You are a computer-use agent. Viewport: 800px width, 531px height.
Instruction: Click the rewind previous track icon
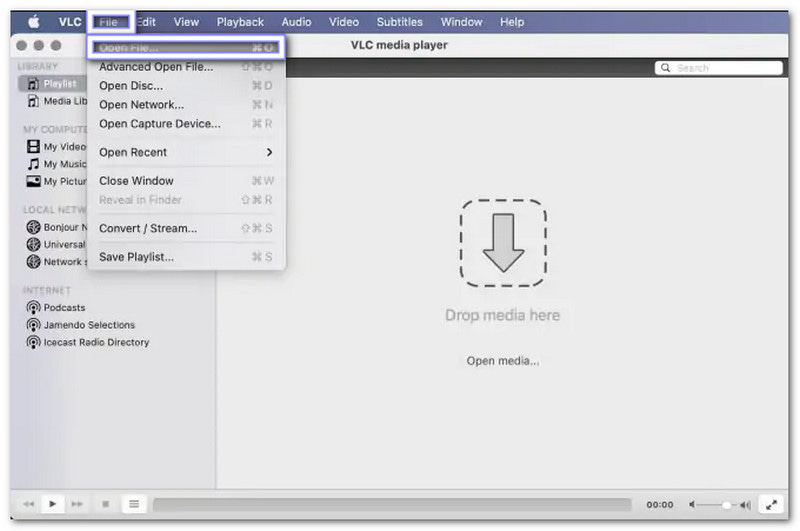(28, 504)
